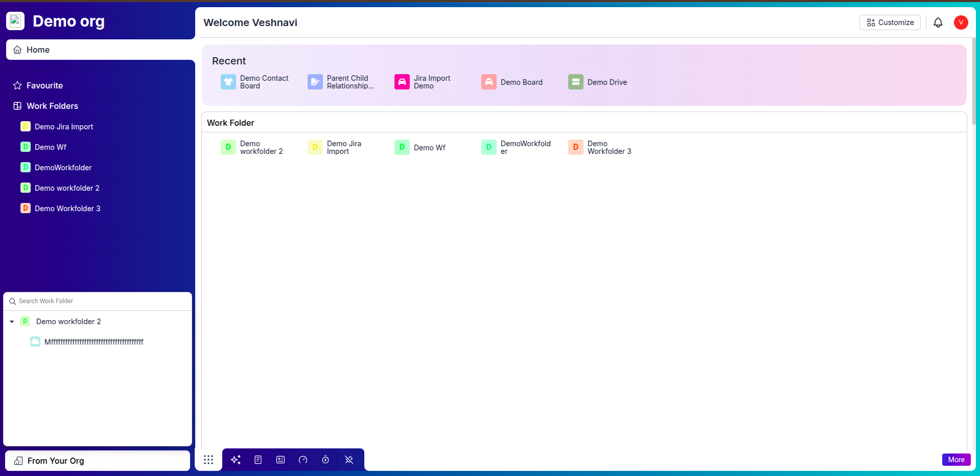
Task: Select DemoWorkfolder in sidebar
Action: click(63, 168)
